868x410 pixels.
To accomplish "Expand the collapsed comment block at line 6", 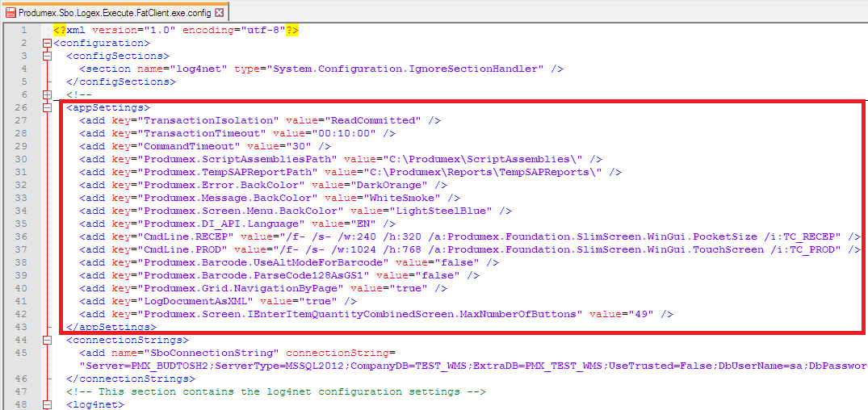I will point(47,94).
